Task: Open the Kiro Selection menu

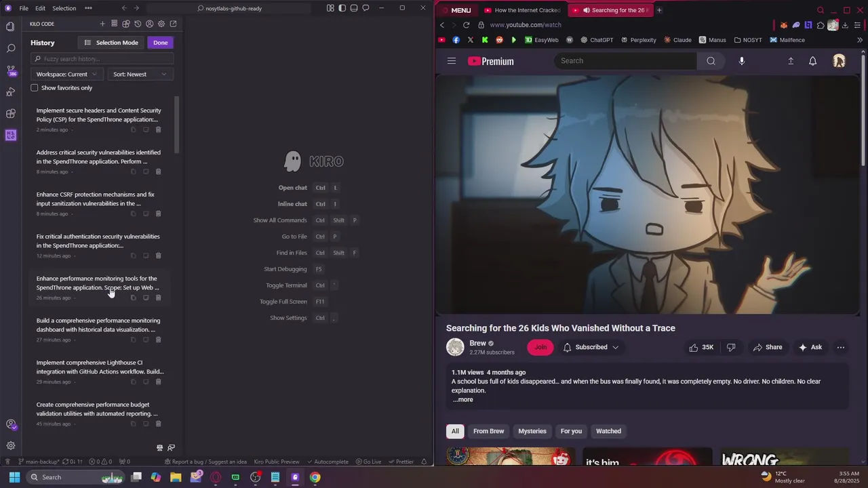Action: click(x=64, y=8)
